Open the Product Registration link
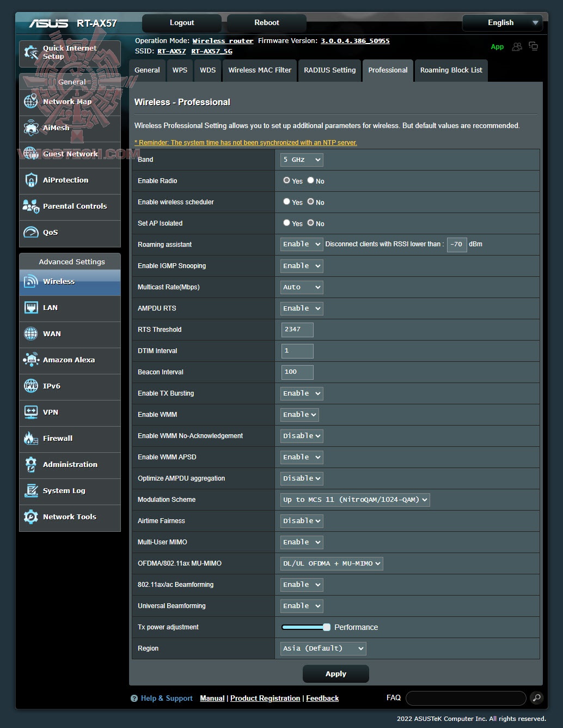Image resolution: width=563 pixels, height=728 pixels. coord(265,699)
